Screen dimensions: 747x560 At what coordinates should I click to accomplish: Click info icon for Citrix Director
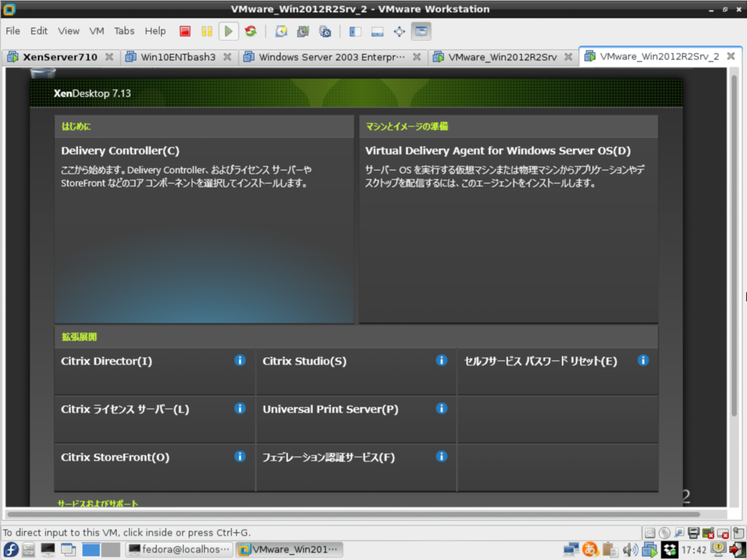[x=240, y=360]
